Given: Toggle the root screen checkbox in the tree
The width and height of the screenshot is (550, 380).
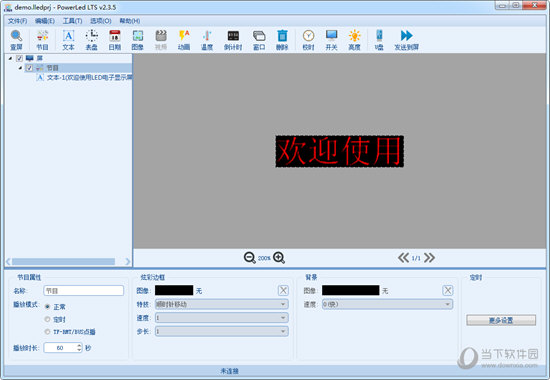Looking at the screenshot, I should 20,58.
